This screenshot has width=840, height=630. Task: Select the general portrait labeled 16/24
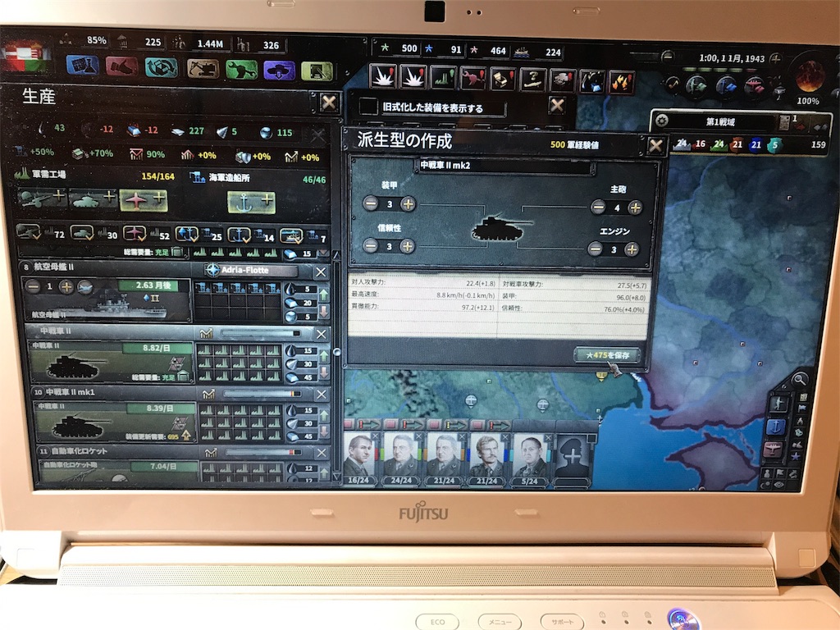click(x=359, y=457)
